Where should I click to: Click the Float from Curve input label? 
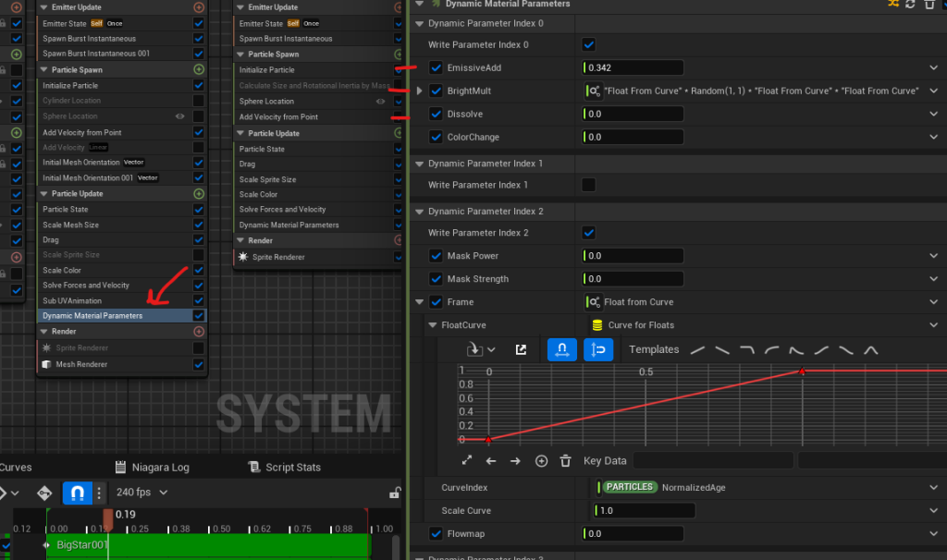pos(639,302)
